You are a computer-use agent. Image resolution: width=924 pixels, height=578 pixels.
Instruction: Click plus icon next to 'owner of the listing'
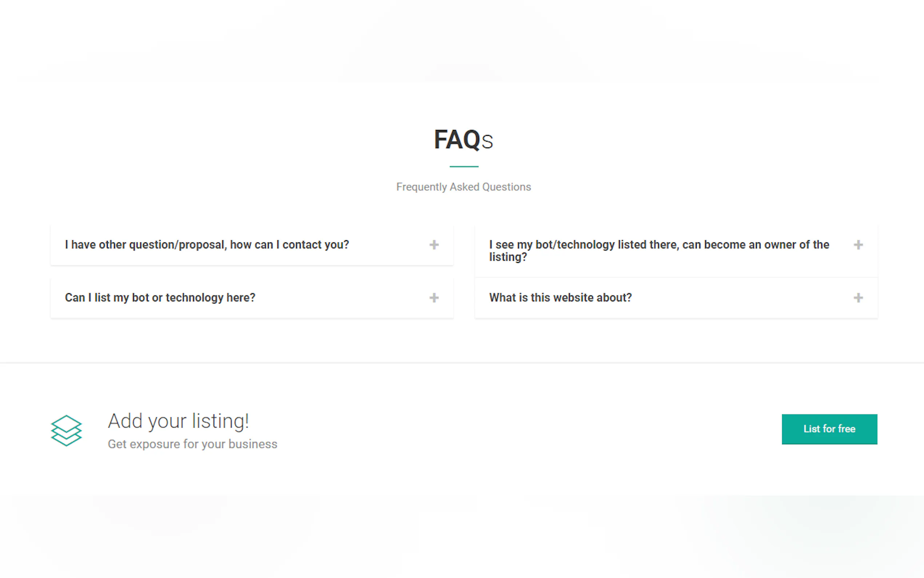pos(858,245)
